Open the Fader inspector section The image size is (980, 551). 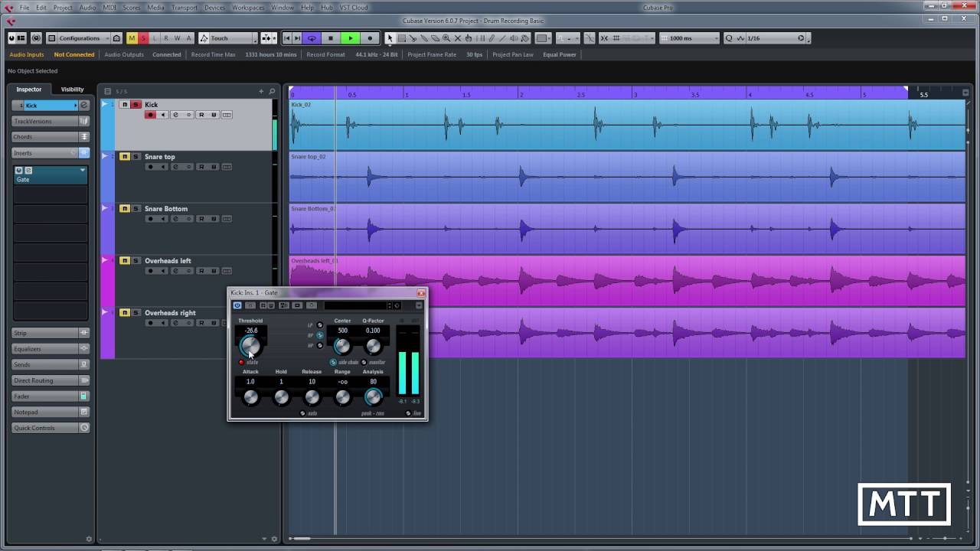coord(51,396)
